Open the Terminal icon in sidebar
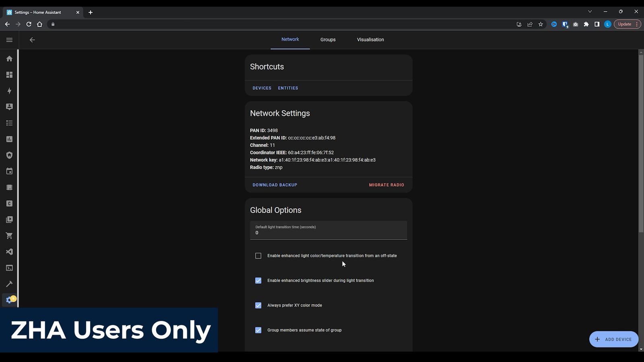 point(9,268)
